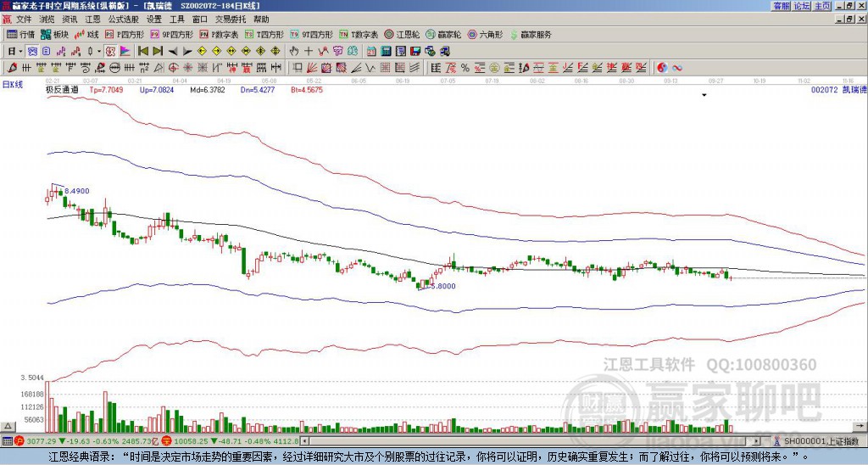
Task: Open P数字表 tool
Action: [x=219, y=34]
